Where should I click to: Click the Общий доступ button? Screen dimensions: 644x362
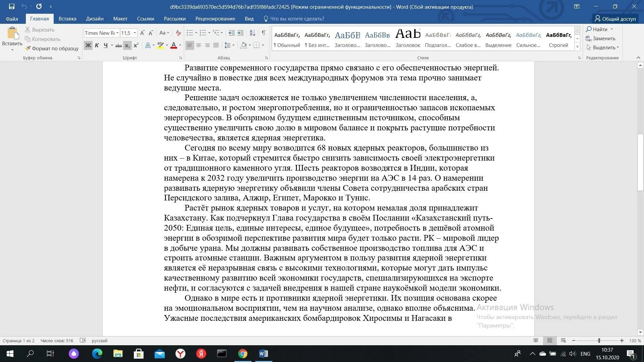point(615,19)
